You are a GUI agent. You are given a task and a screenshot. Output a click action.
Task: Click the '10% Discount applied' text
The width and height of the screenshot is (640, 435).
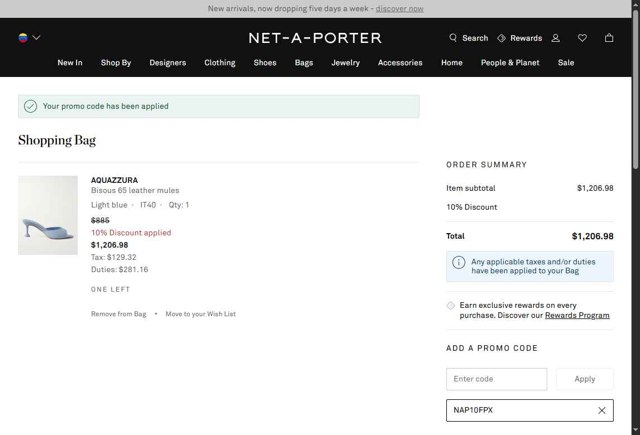tap(131, 233)
